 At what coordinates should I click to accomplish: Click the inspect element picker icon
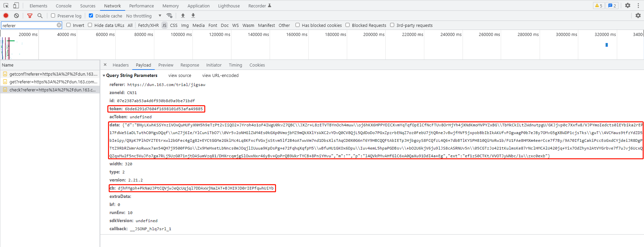pyautogui.click(x=6, y=6)
